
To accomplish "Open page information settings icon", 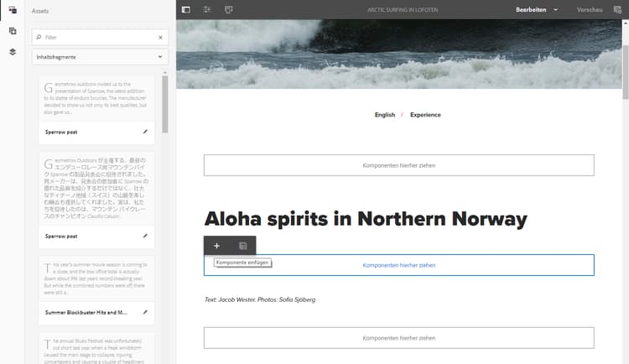I will point(207,9).
